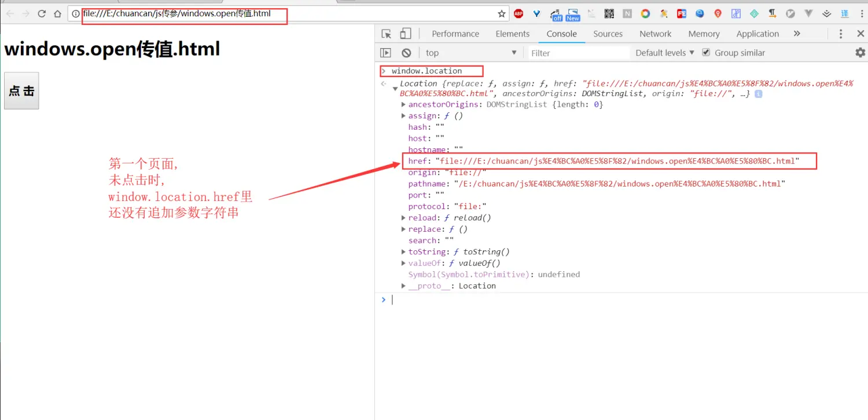The height and width of the screenshot is (420, 868).
Task: Click the blue globe search extension icon
Action: (700, 13)
